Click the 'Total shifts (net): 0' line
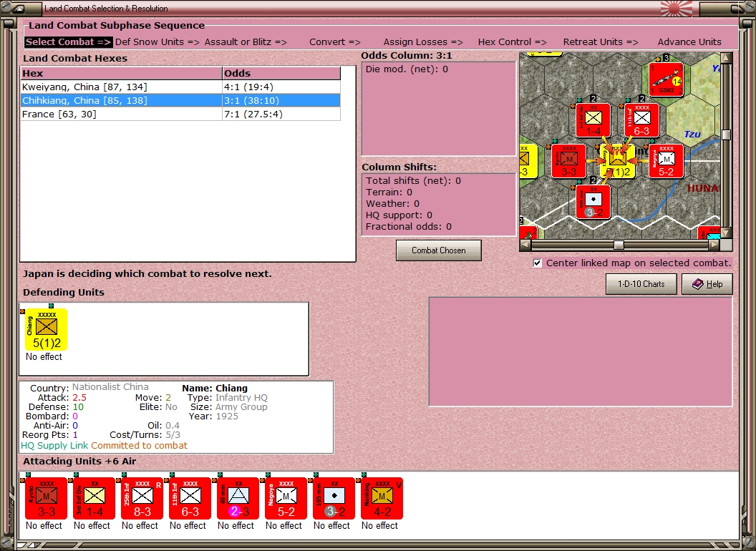Viewport: 756px width, 551px height. pyautogui.click(x=413, y=181)
